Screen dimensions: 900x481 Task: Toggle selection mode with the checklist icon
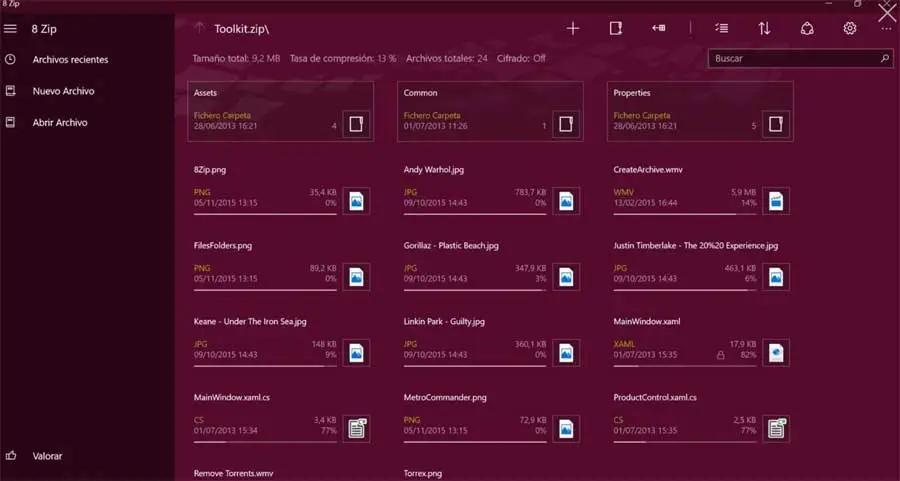click(x=721, y=28)
